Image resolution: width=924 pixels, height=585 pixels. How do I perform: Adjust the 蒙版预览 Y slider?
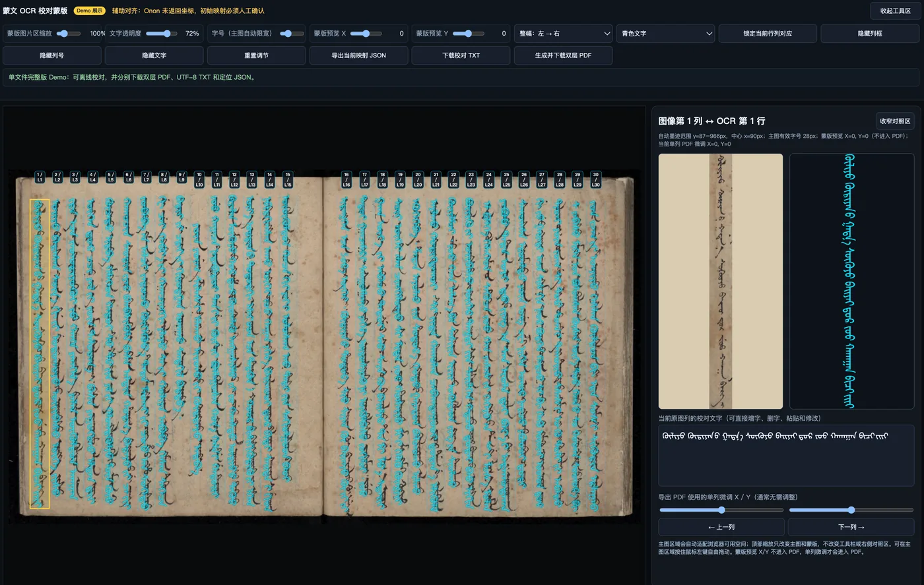[x=469, y=34]
